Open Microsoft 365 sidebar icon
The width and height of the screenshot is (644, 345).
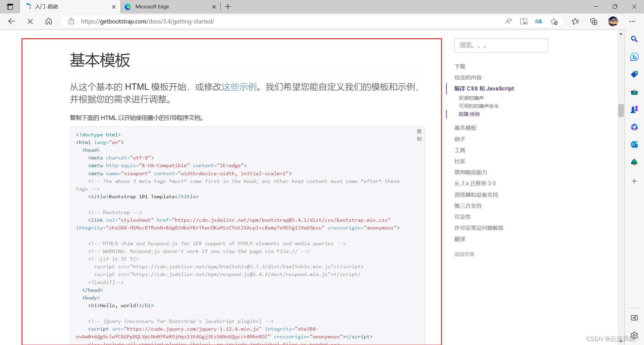click(x=634, y=127)
